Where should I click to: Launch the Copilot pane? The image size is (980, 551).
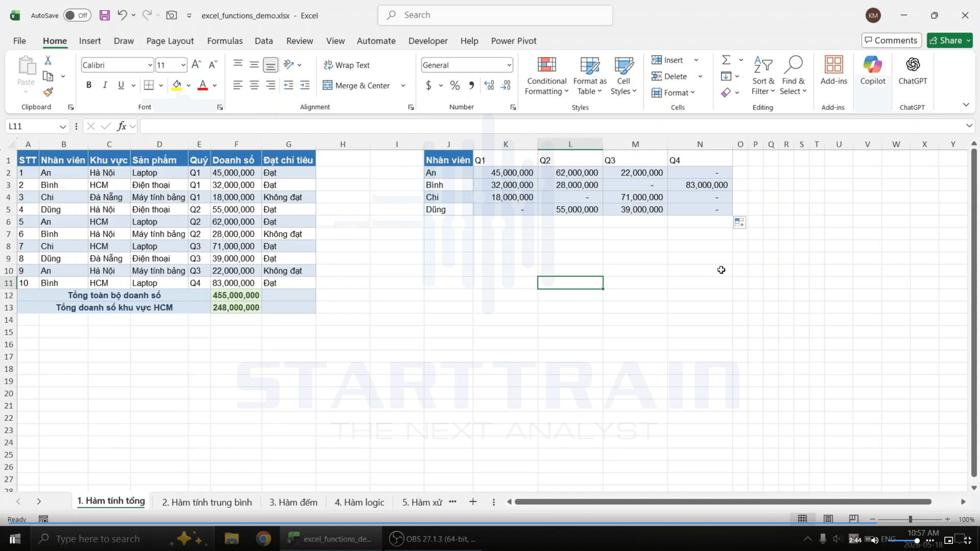point(873,70)
